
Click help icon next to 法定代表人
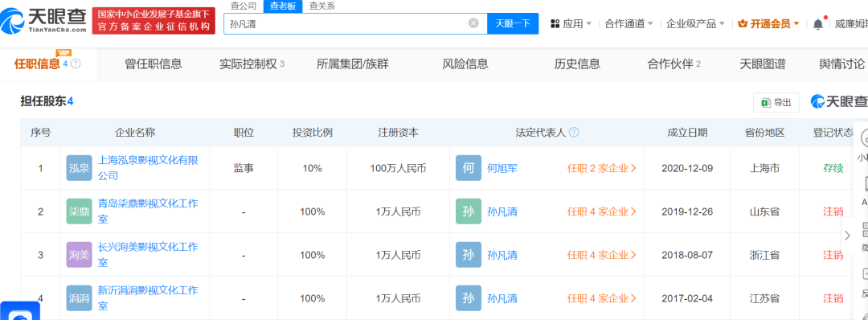[574, 133]
